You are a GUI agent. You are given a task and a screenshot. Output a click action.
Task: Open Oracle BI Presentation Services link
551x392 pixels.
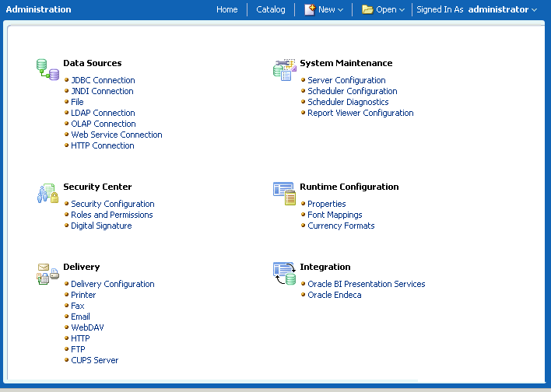367,284
